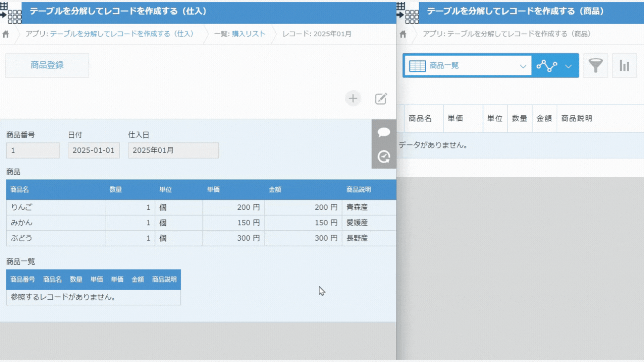Screen dimensions: 644x362
Task: Click the graph view icon
Action: coord(547,66)
